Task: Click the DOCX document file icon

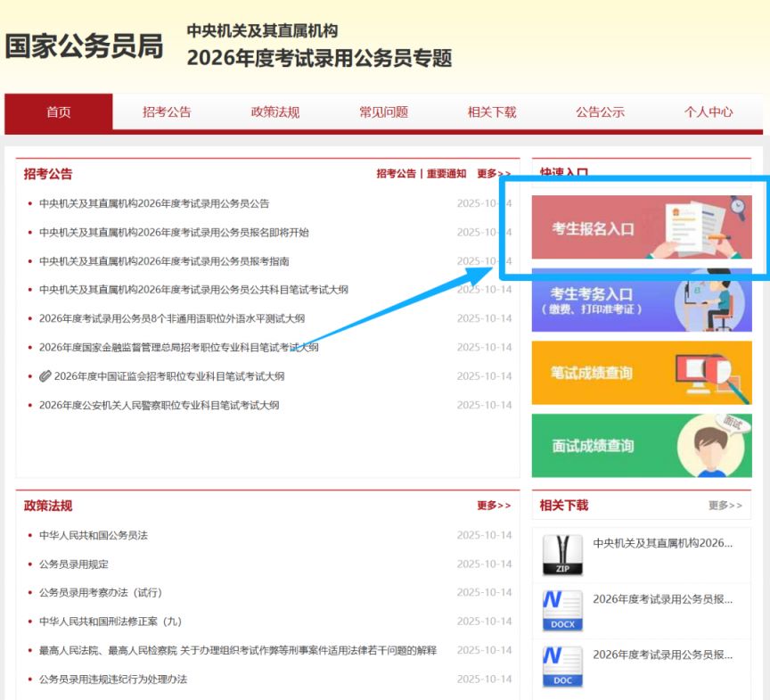Action: [x=561, y=610]
